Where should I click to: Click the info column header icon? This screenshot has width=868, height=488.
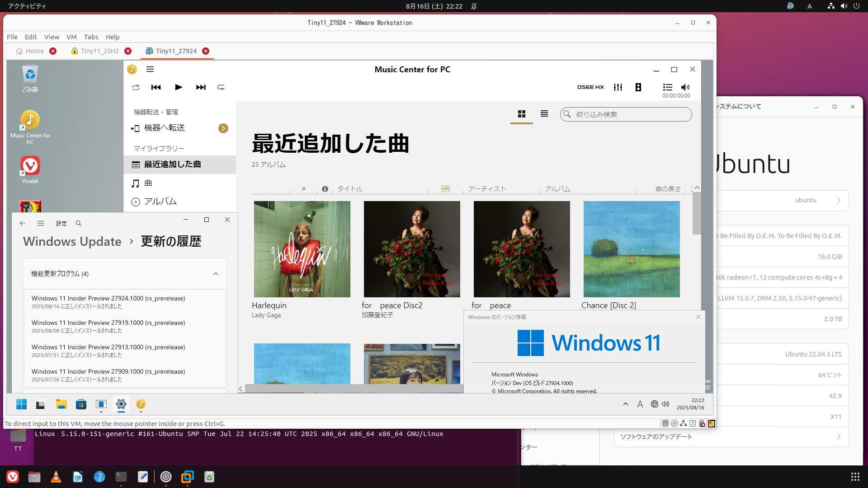pyautogui.click(x=325, y=189)
